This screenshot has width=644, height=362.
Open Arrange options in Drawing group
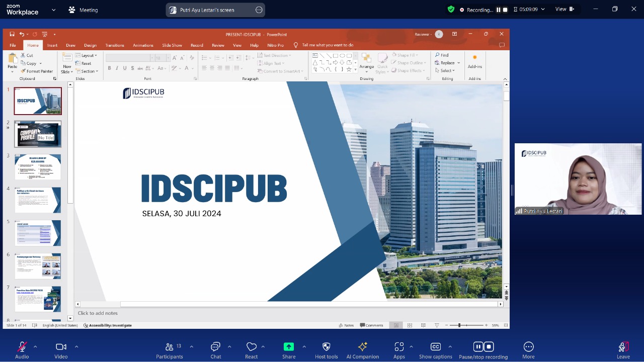tap(366, 63)
